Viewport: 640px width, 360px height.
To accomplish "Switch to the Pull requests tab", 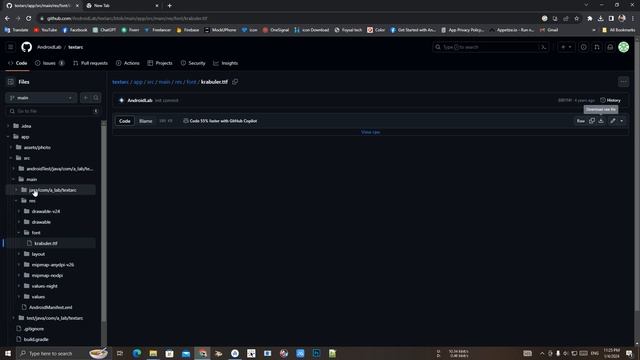I will click(x=90, y=63).
